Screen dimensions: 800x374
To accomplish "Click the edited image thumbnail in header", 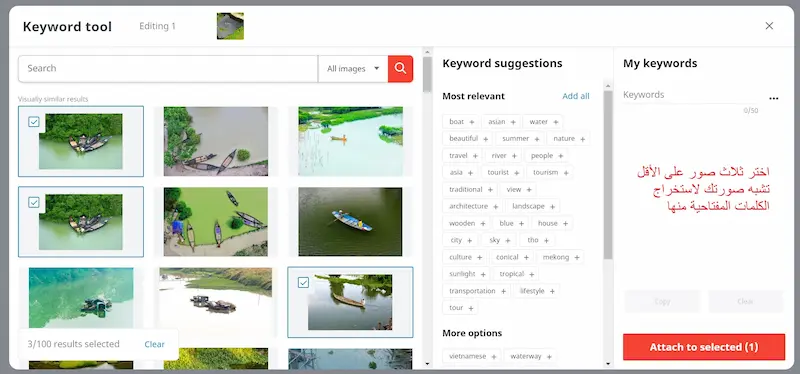I will point(230,26).
